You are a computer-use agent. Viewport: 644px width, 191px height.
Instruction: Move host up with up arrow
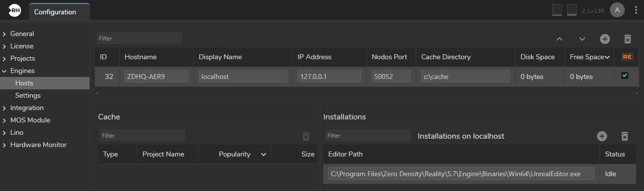[x=559, y=39]
